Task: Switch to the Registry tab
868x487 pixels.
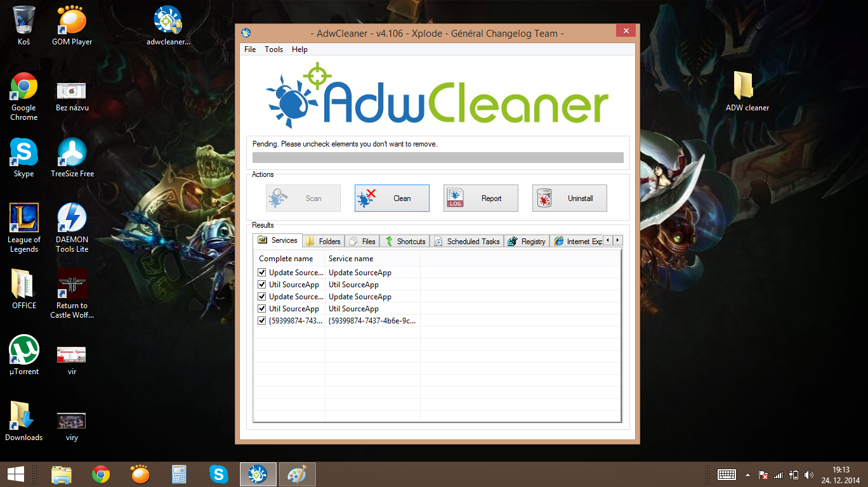Action: [x=527, y=242]
